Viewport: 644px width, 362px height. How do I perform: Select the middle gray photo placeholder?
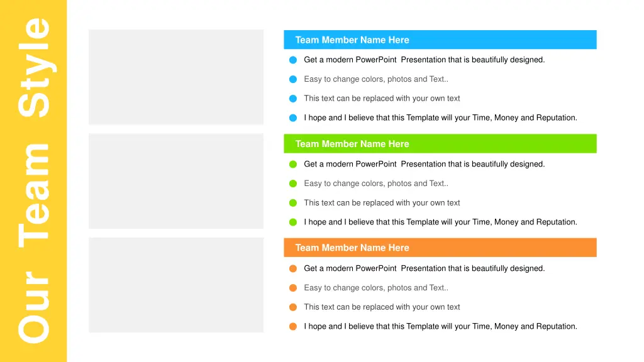176,181
